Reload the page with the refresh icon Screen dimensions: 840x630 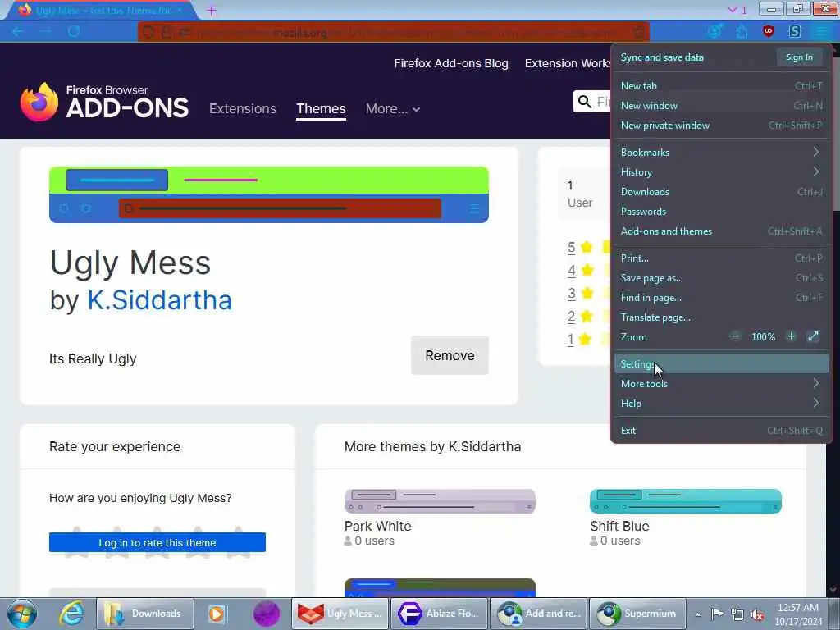74,32
